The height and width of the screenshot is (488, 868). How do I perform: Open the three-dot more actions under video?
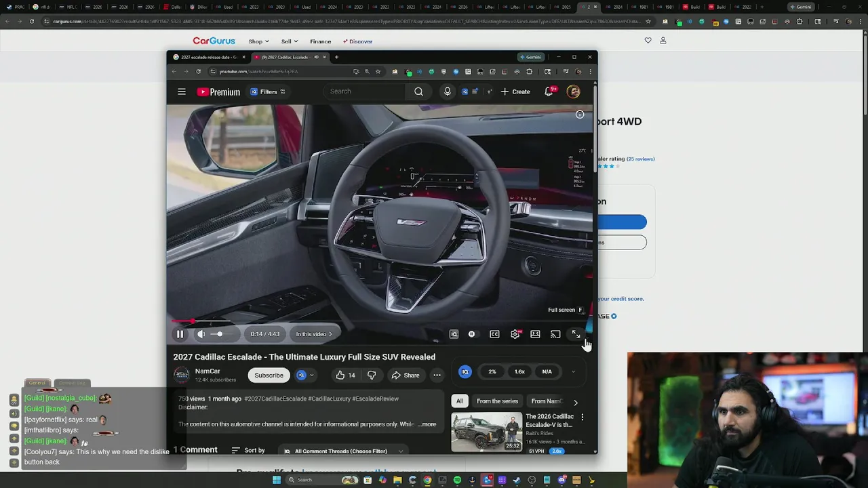tap(437, 375)
